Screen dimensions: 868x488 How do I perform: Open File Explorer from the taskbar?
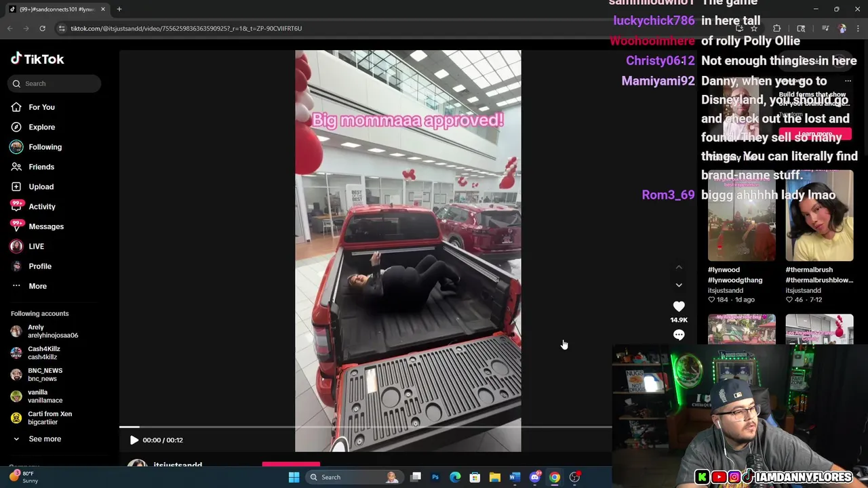tap(495, 477)
